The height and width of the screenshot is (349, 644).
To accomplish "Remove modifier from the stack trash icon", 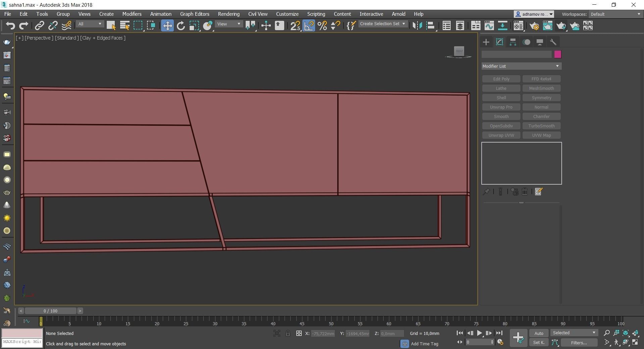I will (x=525, y=192).
